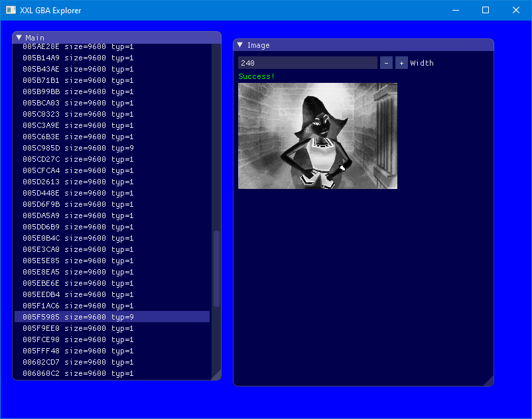Select entry 005C0323 in the list
The width and height of the screenshot is (532, 419).
click(x=112, y=114)
